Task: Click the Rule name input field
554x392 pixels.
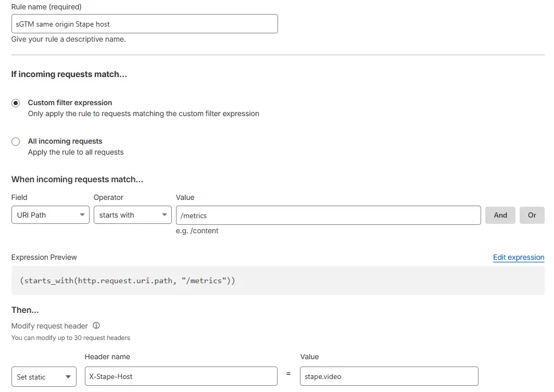Action: pos(144,24)
